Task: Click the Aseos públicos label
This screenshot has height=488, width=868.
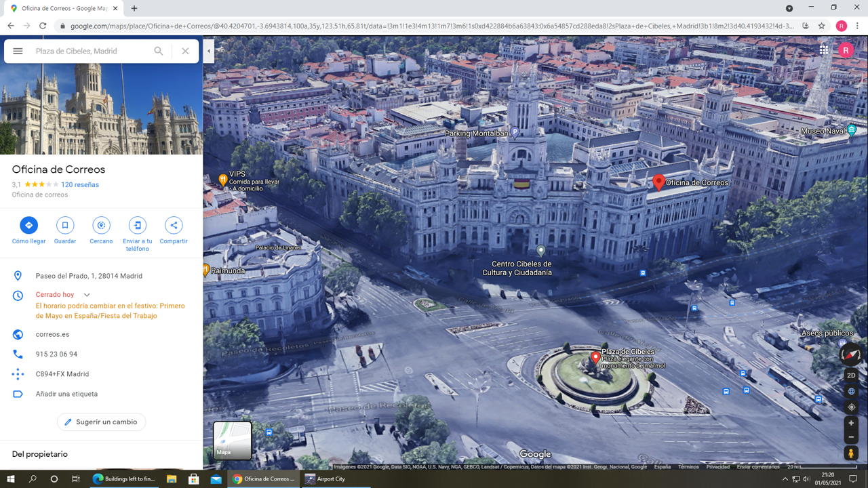Action: coord(827,333)
